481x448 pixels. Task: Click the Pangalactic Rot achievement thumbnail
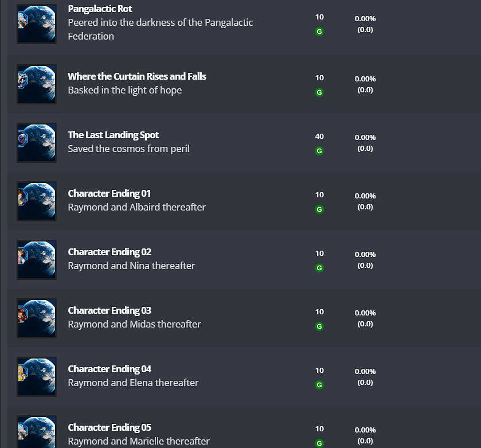tap(37, 24)
